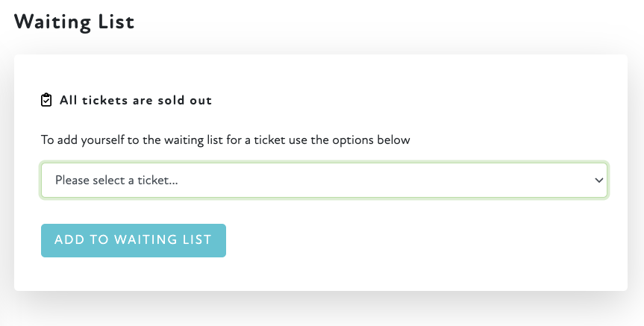The width and height of the screenshot is (644, 326).
Task: Click the 'List' word in the main heading
Action: click(x=117, y=21)
